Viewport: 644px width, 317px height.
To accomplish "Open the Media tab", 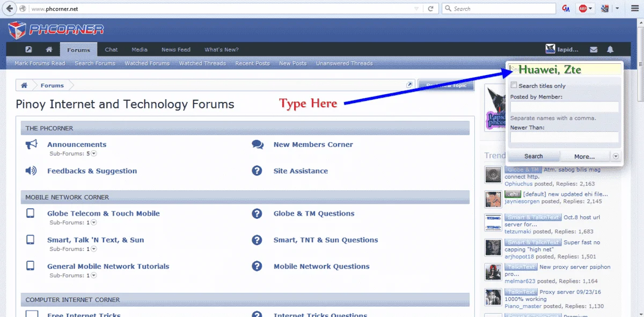I will coord(140,49).
